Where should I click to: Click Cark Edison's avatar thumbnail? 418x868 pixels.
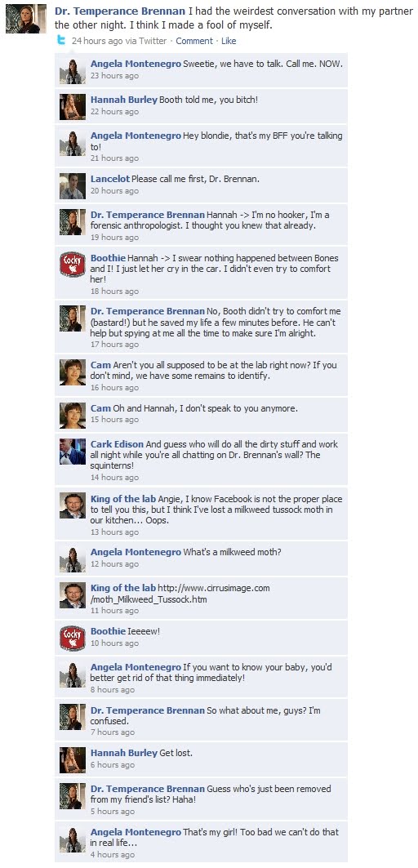click(x=73, y=452)
